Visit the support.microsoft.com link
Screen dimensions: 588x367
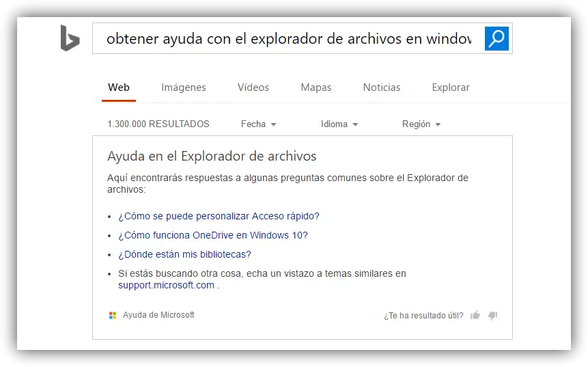coord(166,285)
